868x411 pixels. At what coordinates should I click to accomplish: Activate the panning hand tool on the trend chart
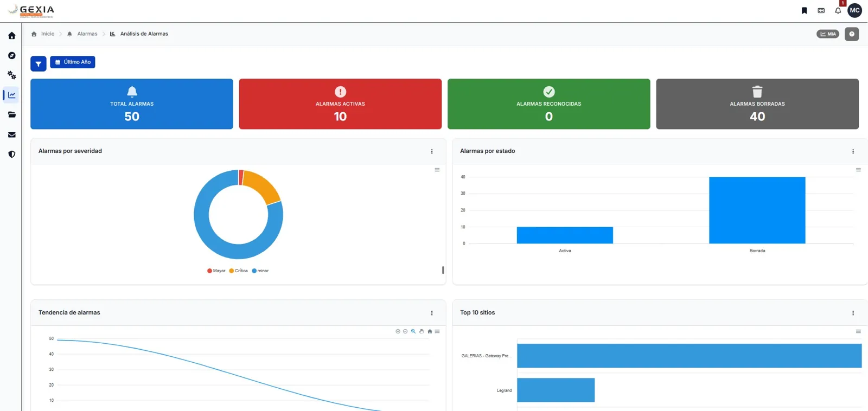422,331
